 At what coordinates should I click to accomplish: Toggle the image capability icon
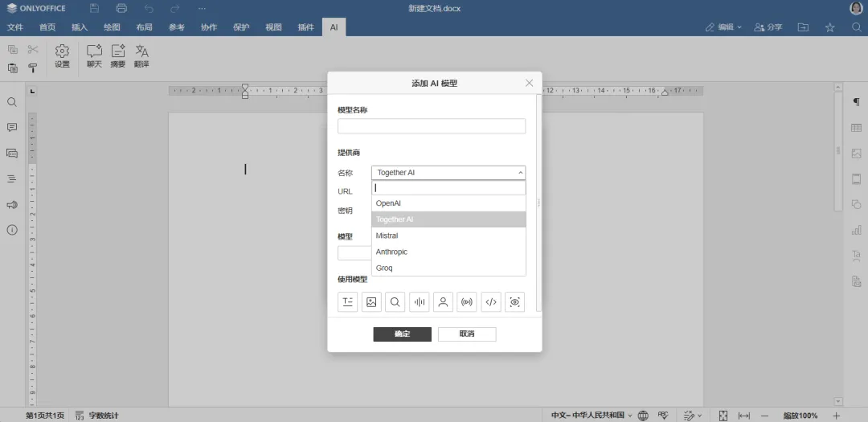coord(371,301)
